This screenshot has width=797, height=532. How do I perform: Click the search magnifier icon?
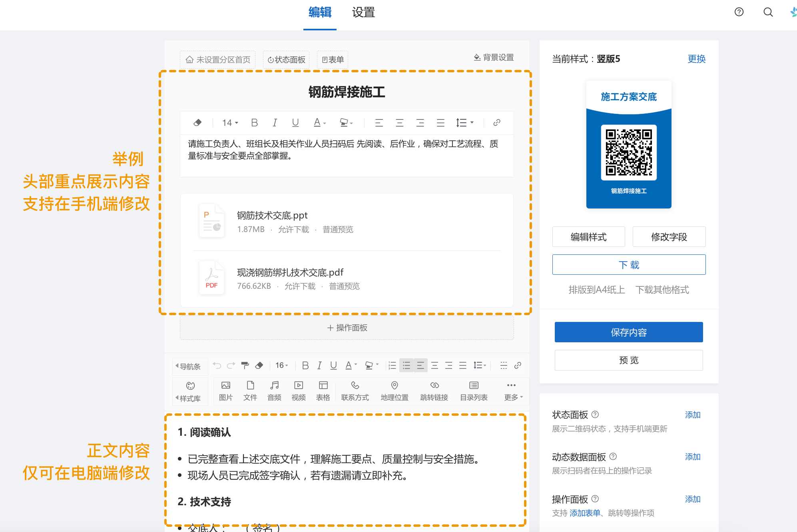768,12
